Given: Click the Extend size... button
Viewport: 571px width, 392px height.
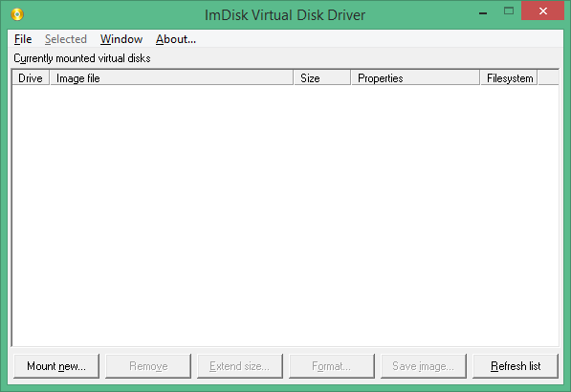Looking at the screenshot, I should click(240, 366).
